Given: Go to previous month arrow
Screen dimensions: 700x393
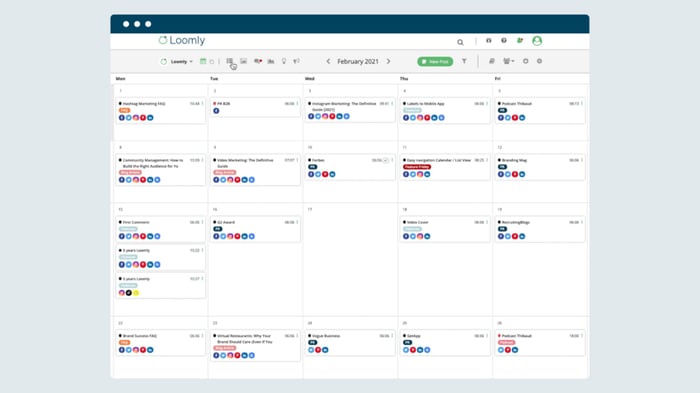Looking at the screenshot, I should point(328,61).
